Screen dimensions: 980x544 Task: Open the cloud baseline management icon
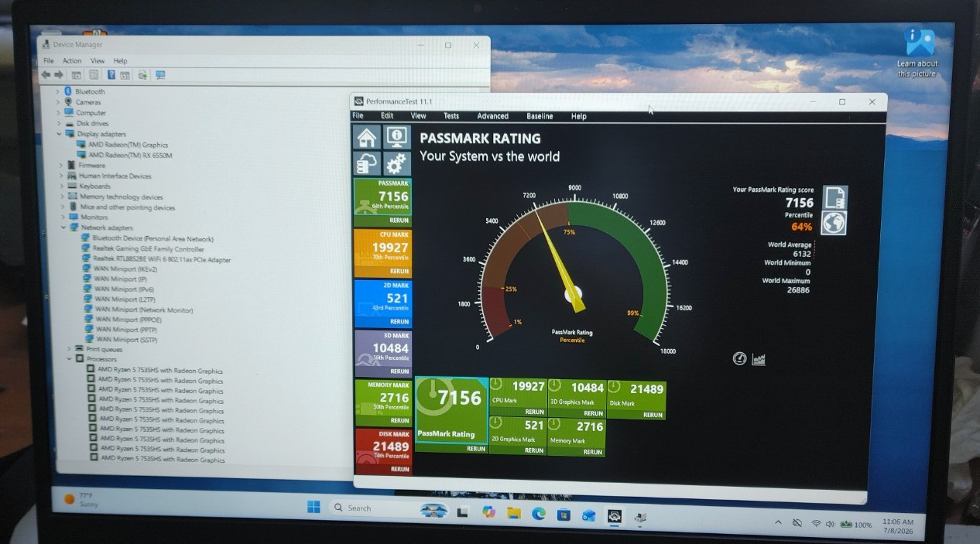(367, 163)
